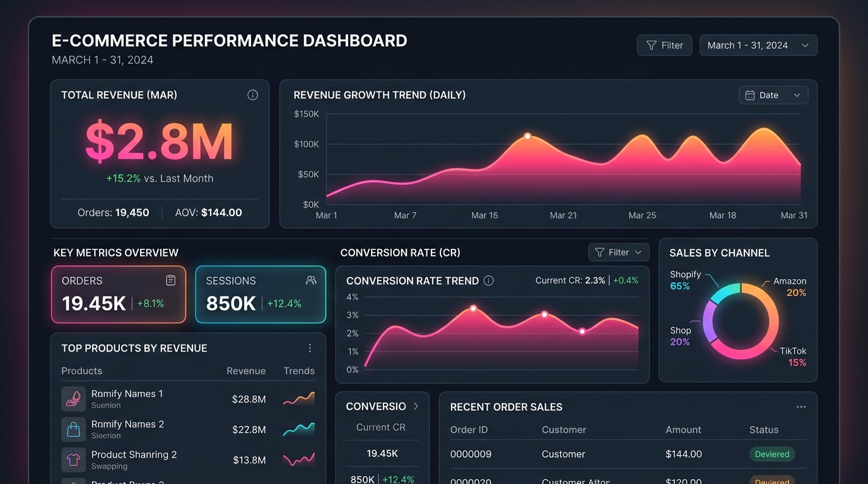Click the users icon on the Sessions card
Screen dimensions: 868x484
[311, 280]
